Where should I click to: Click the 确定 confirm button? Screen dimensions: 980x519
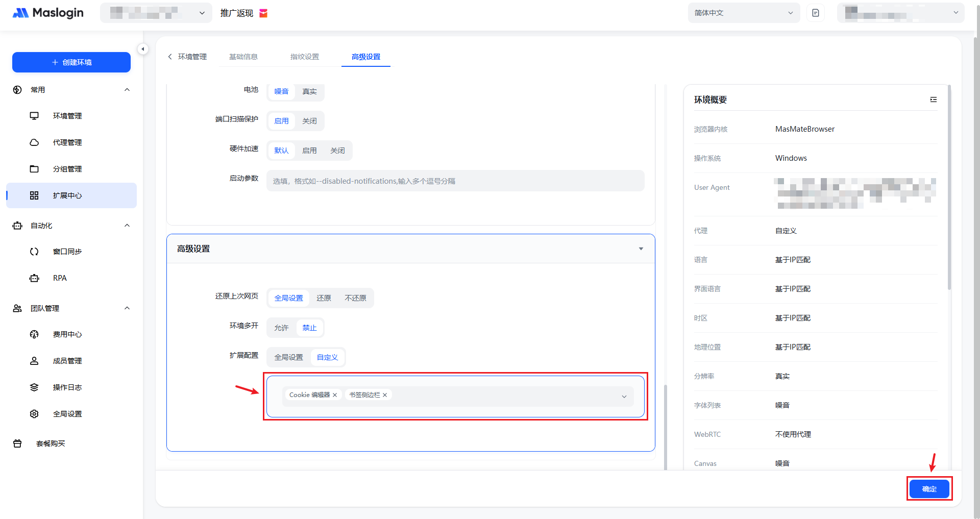[x=929, y=489]
